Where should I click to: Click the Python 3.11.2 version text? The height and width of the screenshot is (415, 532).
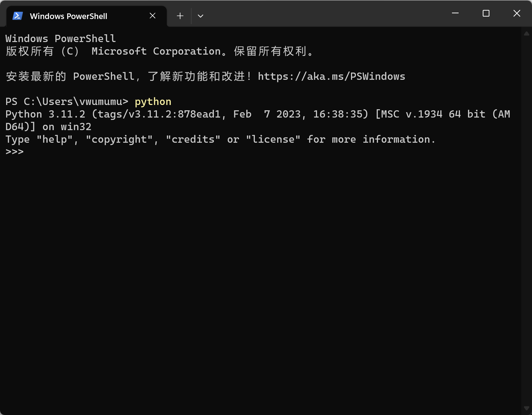[46, 114]
